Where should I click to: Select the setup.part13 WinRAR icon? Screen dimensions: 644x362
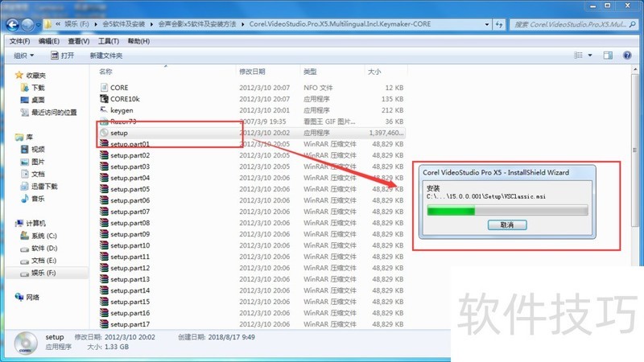click(104, 279)
